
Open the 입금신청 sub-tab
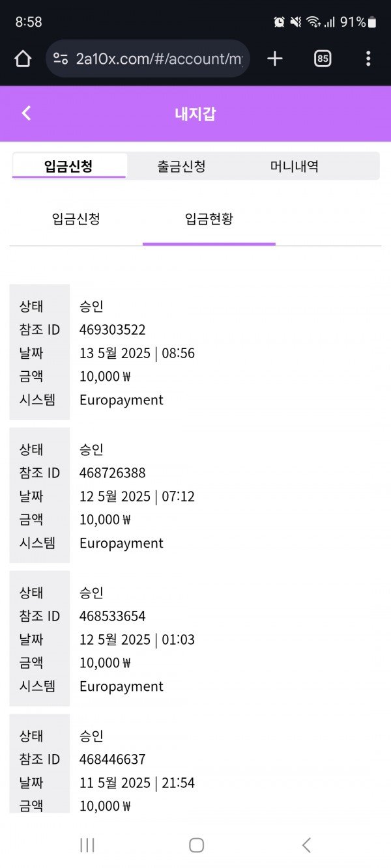76,219
